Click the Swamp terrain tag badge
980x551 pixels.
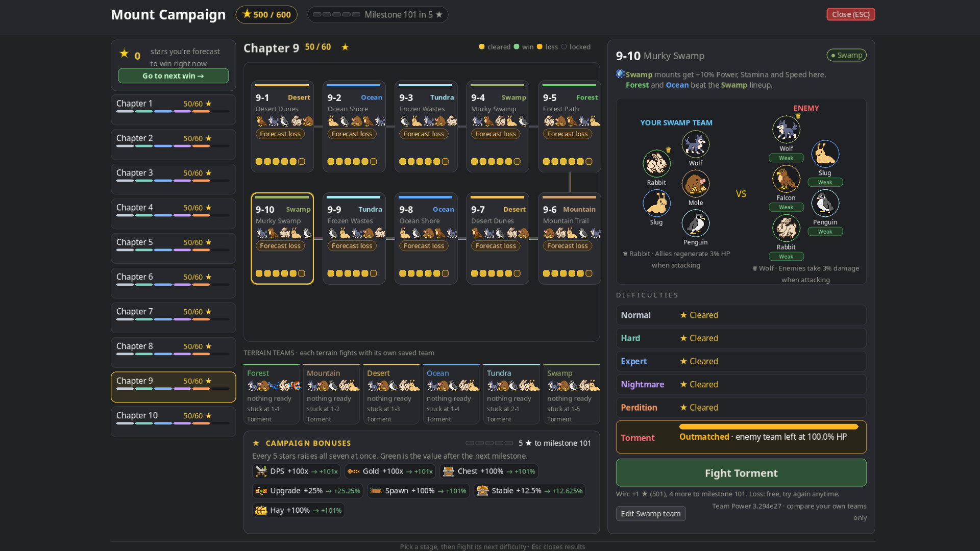(847, 55)
